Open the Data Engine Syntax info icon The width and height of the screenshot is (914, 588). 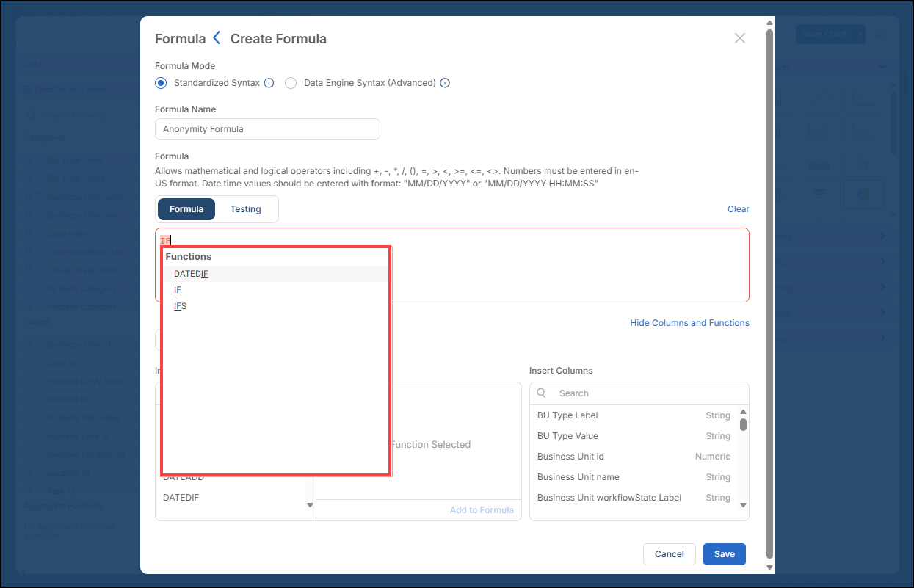[445, 83]
